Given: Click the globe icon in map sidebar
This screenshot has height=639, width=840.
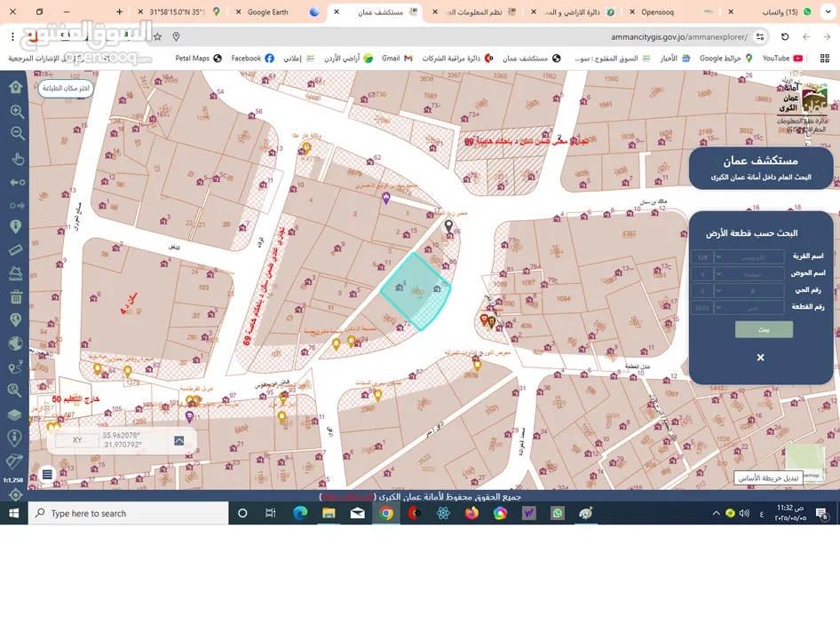Looking at the screenshot, I should (15, 343).
